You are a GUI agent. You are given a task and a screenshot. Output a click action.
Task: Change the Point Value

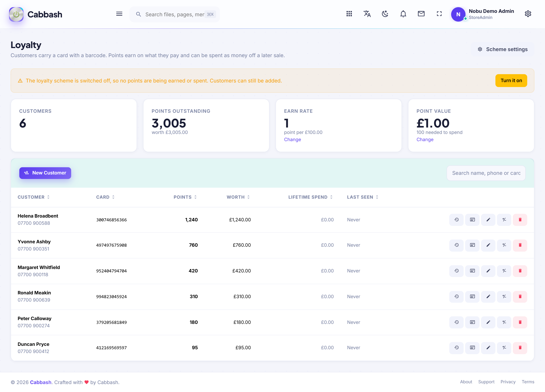(425, 140)
